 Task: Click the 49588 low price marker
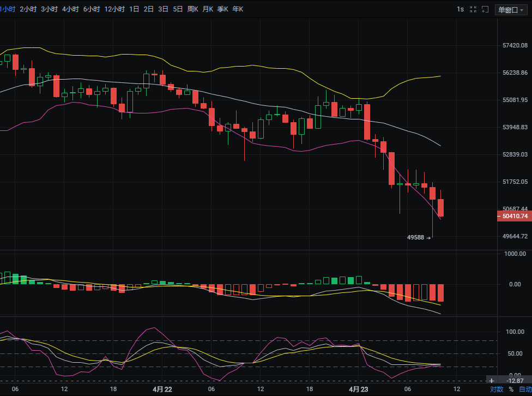point(415,237)
